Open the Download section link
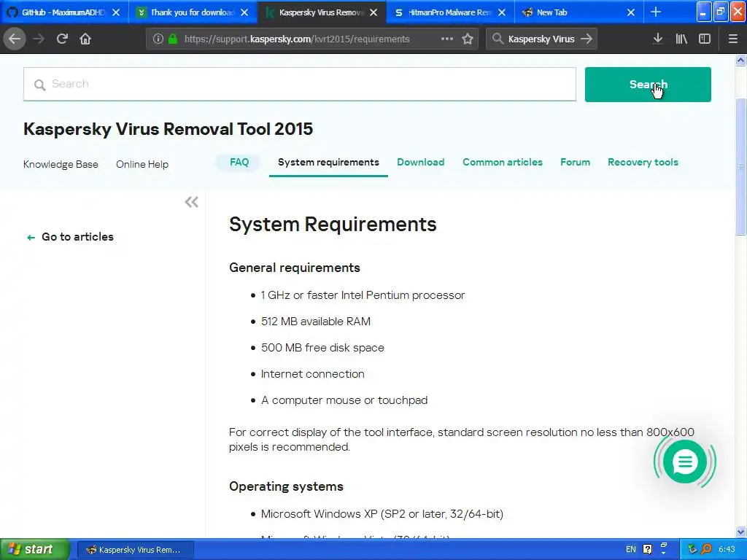 point(421,162)
